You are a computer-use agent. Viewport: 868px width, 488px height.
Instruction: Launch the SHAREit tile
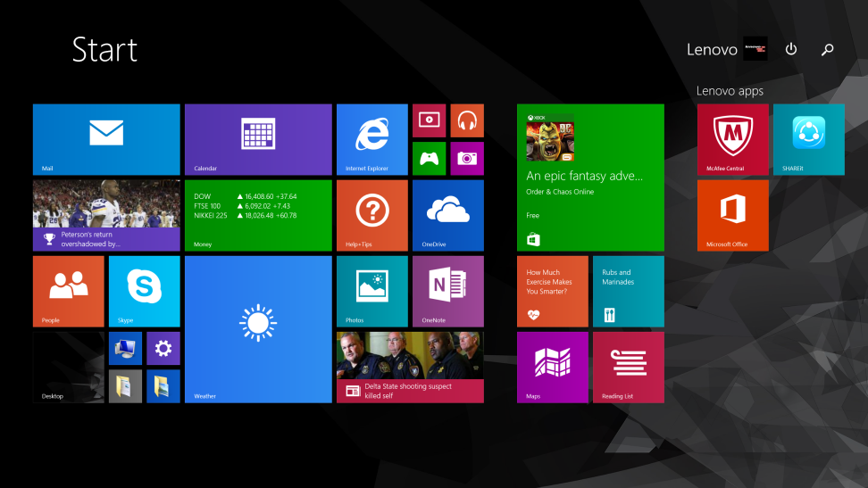tap(809, 139)
